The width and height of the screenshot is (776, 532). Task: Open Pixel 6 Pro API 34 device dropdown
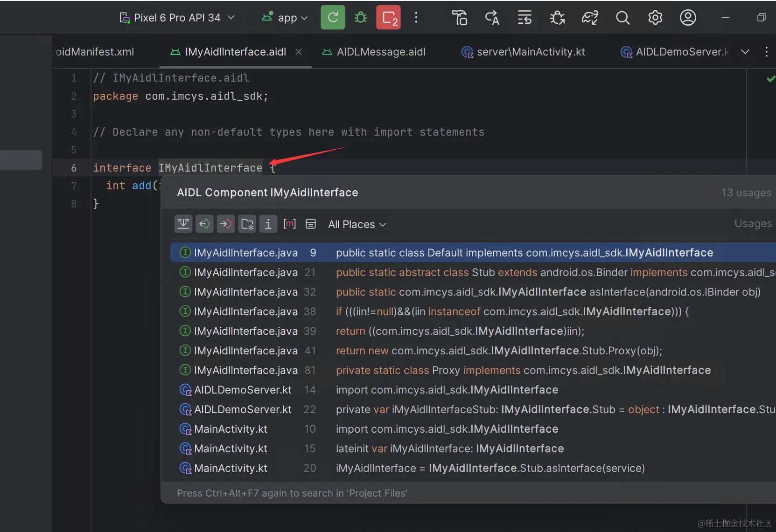tap(177, 18)
